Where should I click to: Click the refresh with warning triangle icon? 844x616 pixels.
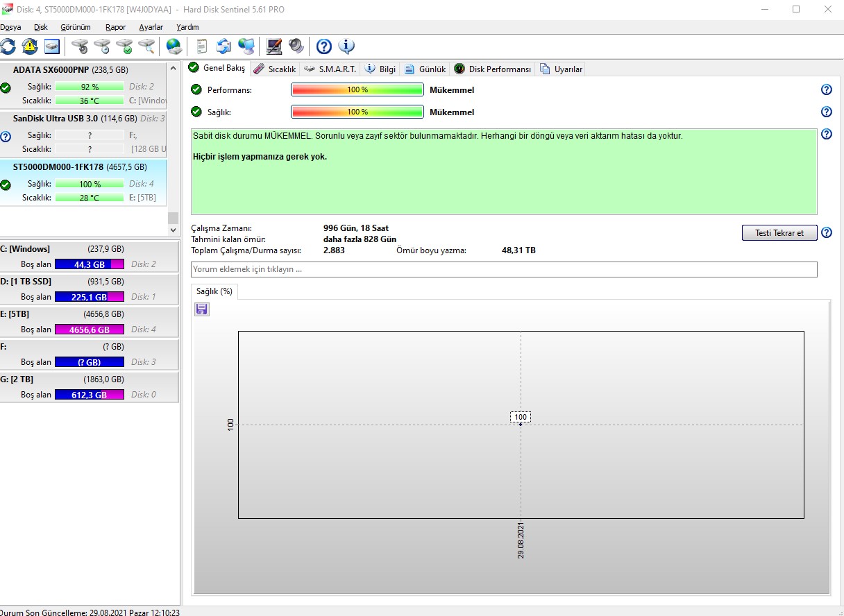(30, 46)
